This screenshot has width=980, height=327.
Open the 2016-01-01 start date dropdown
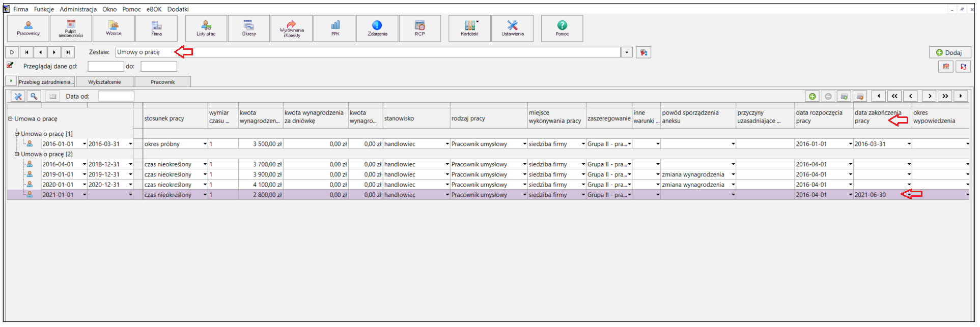(85, 144)
